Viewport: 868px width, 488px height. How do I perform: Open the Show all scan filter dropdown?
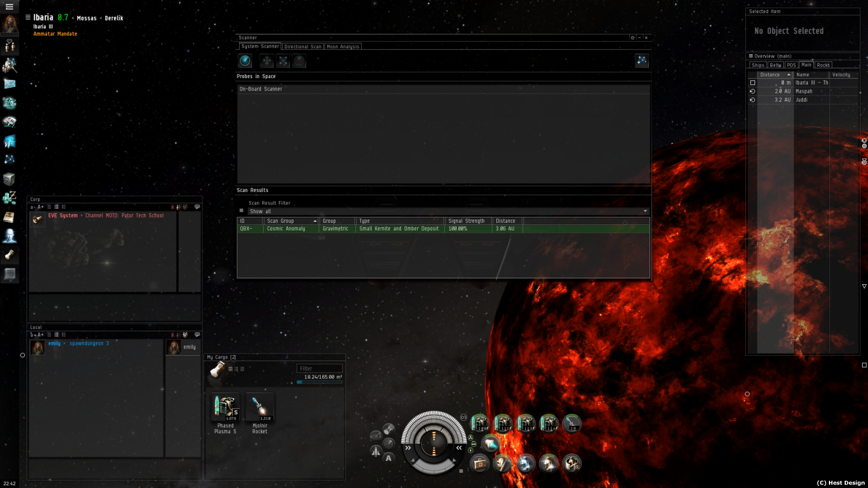coord(448,211)
